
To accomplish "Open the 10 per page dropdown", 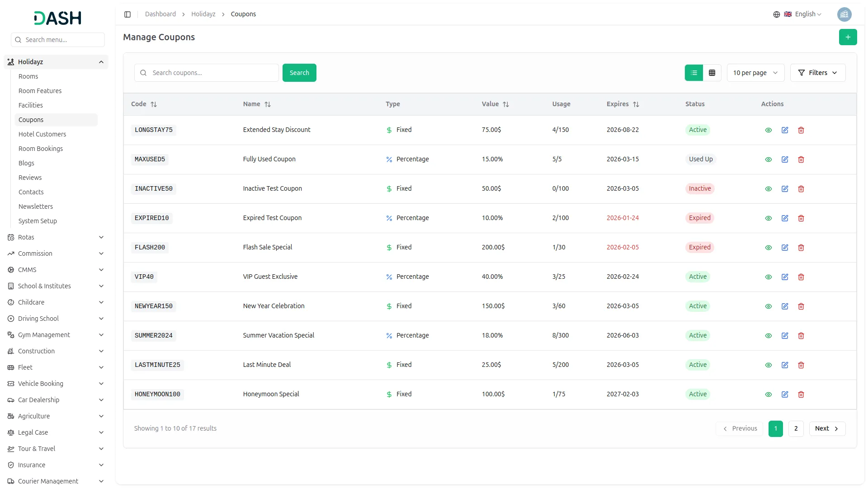I will (755, 73).
